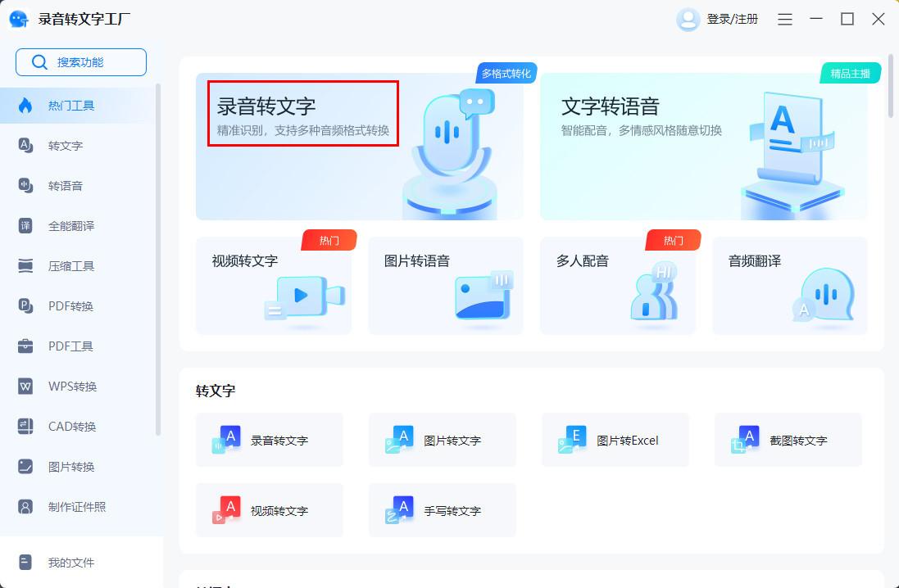Image resolution: width=899 pixels, height=588 pixels.
Task: Click the picture illustration on 图片转语音 card
Action: (484, 296)
